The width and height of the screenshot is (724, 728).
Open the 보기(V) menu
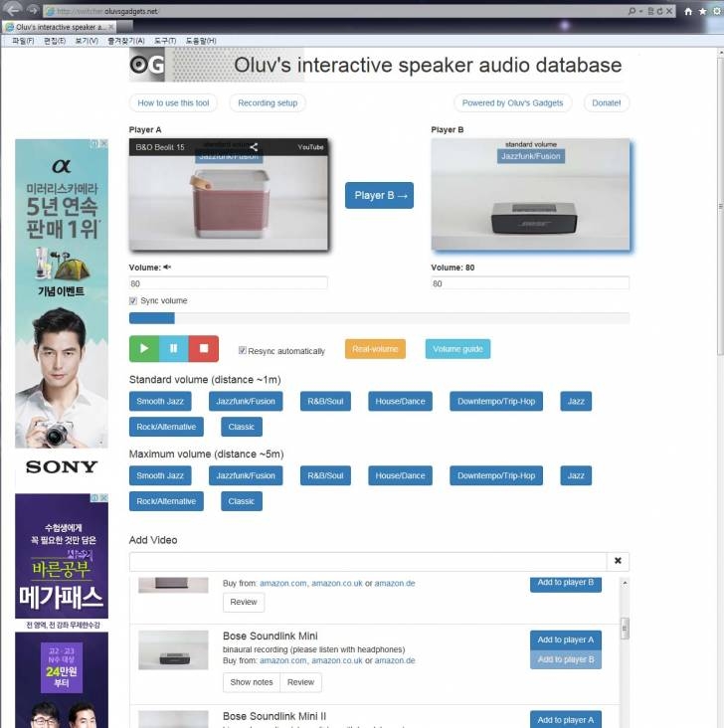pos(87,41)
